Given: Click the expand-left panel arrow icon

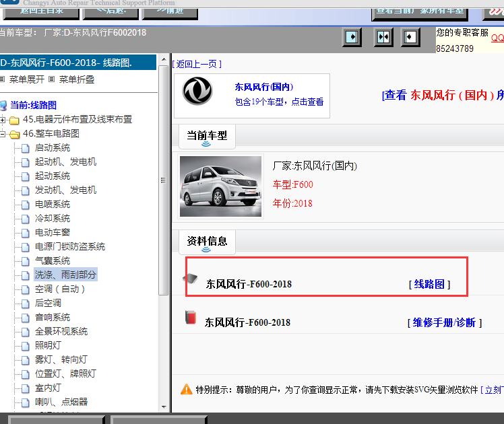Looking at the screenshot, I should [410, 37].
